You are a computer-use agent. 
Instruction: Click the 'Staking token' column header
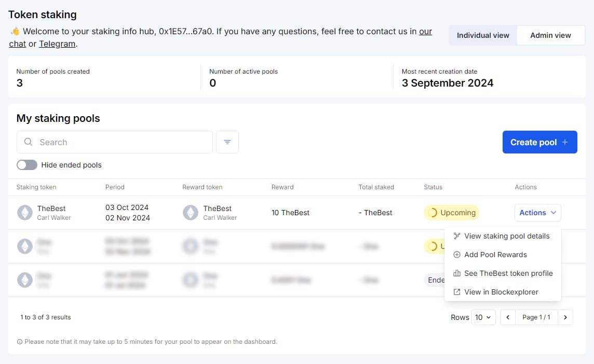pyautogui.click(x=36, y=187)
